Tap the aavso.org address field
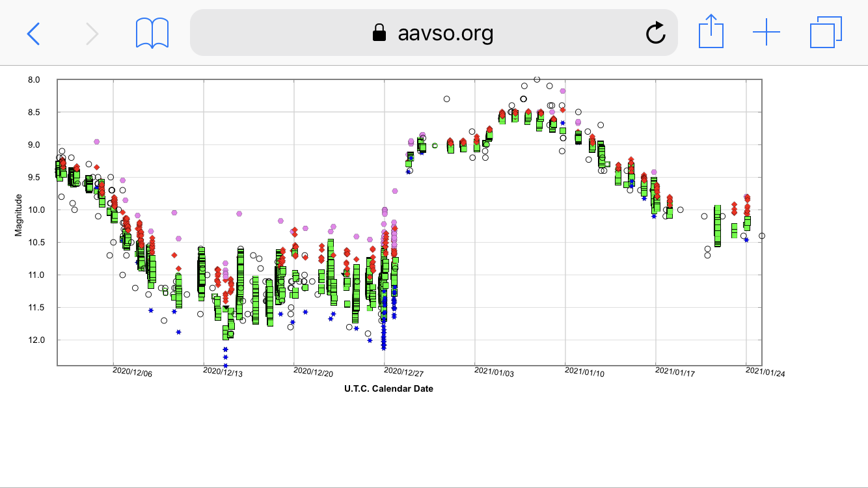Image resolution: width=868 pixels, height=488 pixels. pyautogui.click(x=445, y=33)
